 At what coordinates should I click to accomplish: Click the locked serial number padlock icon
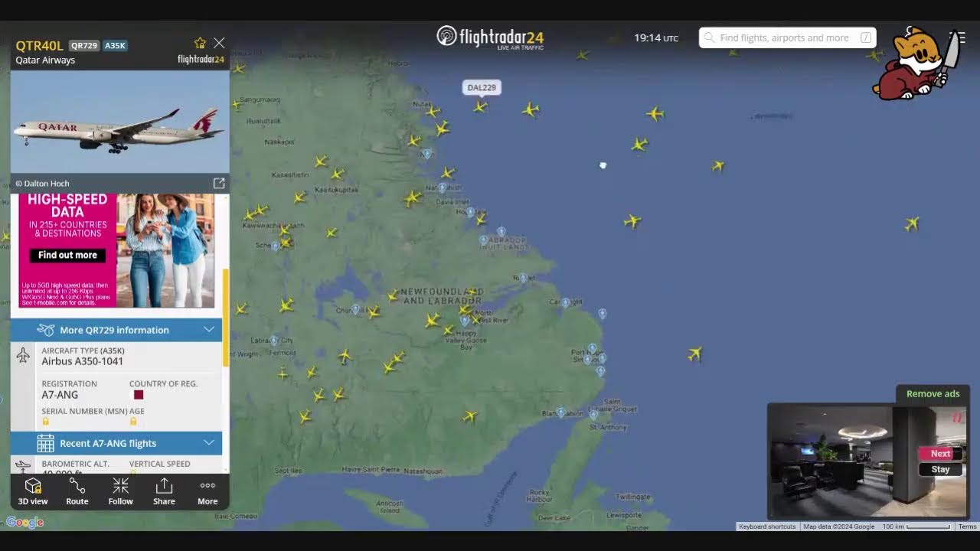pyautogui.click(x=46, y=422)
